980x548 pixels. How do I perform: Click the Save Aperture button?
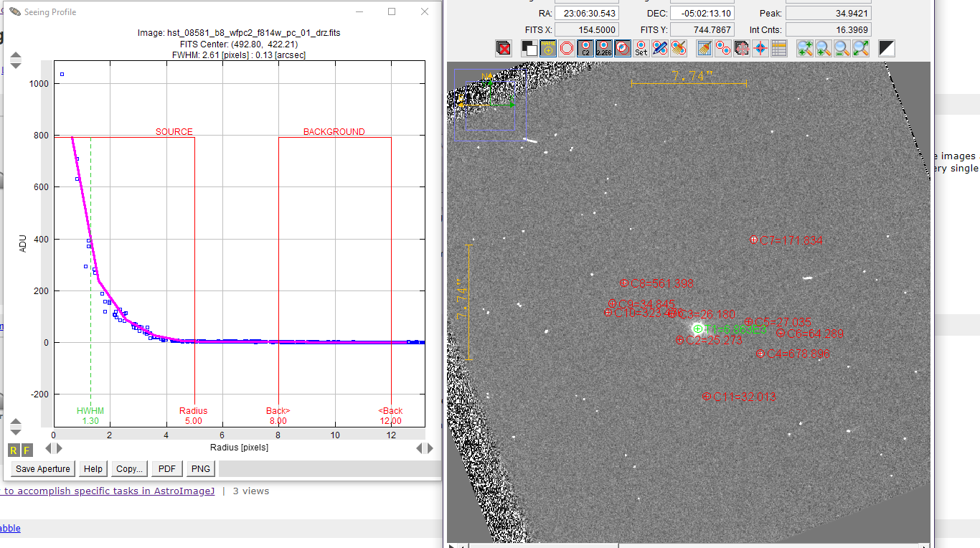(43, 469)
